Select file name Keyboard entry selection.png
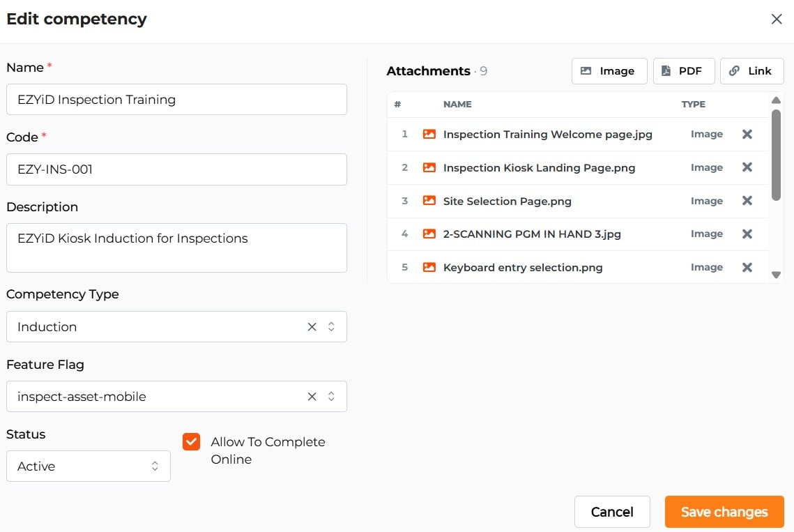The image size is (794, 532). [x=523, y=268]
